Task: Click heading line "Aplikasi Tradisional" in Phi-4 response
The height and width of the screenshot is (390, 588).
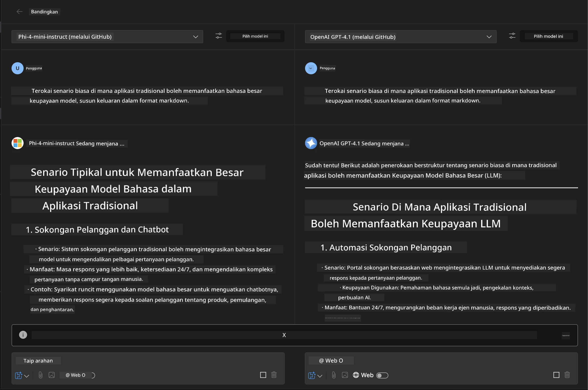Action: point(90,206)
